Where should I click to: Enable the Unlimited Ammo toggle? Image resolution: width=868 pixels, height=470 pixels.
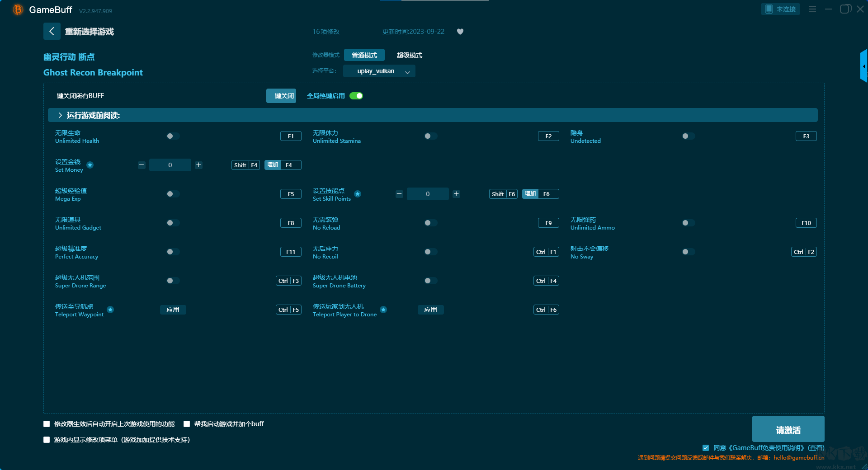tap(688, 223)
